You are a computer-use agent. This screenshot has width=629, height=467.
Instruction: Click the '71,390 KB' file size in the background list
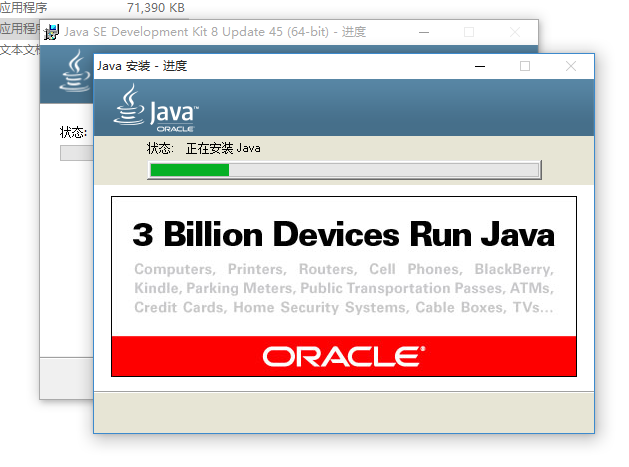coord(156,8)
